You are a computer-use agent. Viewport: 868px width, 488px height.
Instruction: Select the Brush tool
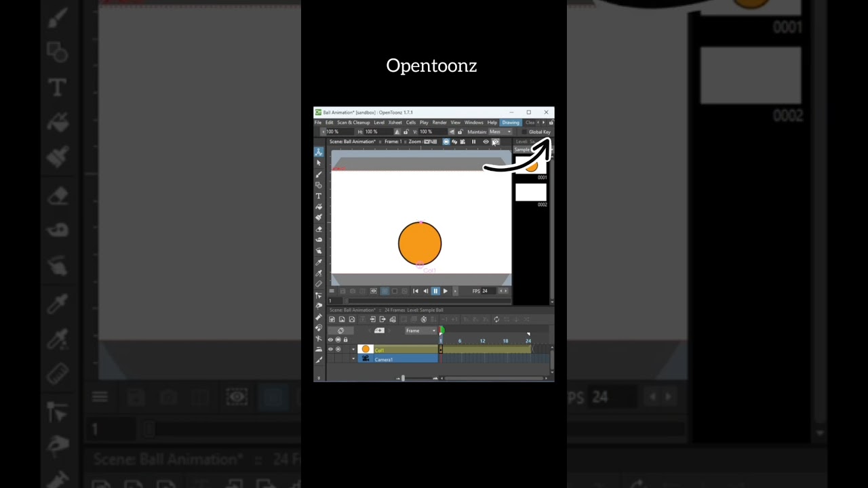coord(319,174)
